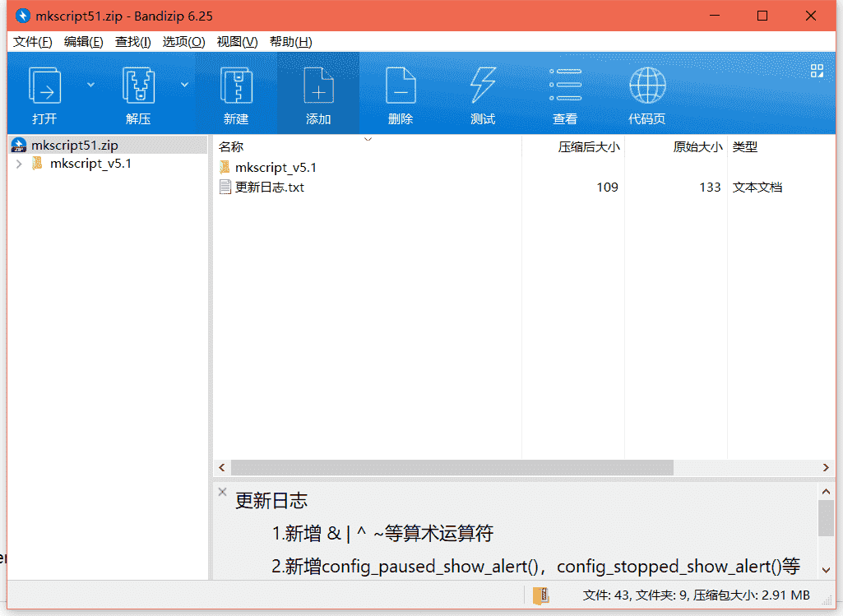Click the View (查看) toolbar icon

[565, 85]
